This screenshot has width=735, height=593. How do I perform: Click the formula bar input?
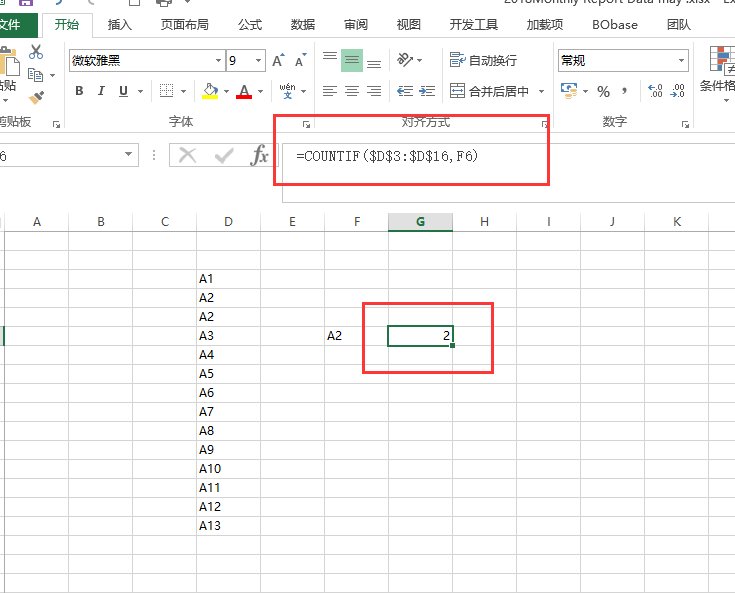[509, 173]
